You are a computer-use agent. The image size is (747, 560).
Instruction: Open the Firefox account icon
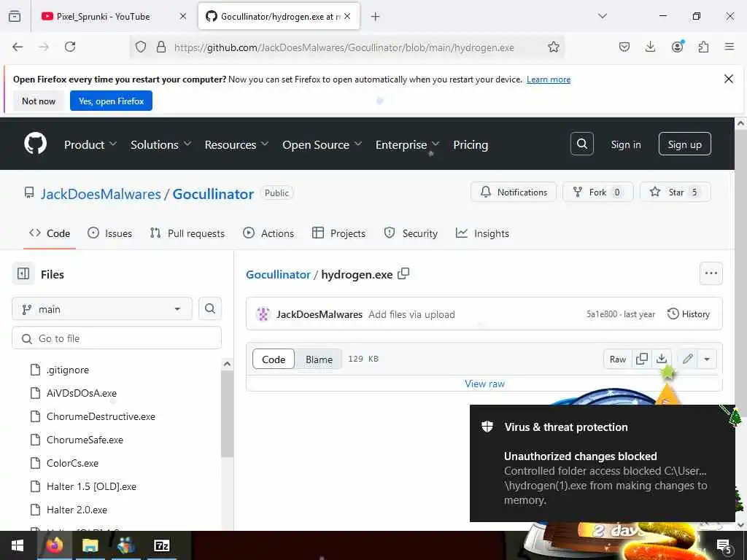677,47
